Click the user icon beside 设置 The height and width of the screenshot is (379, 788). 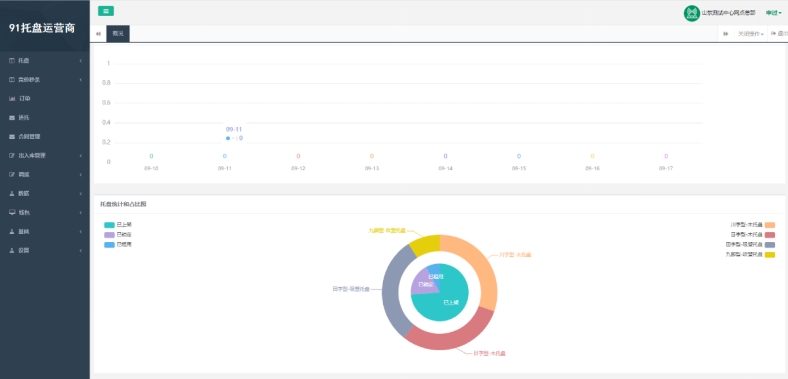pos(12,250)
